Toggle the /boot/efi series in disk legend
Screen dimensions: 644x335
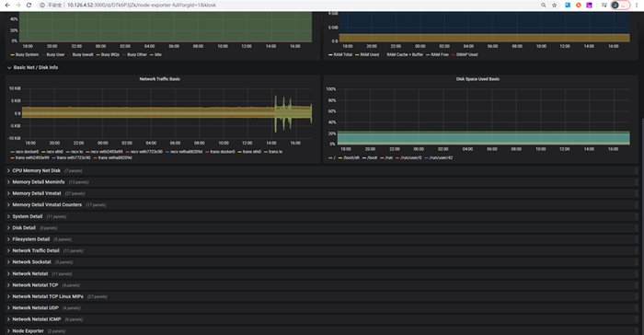coord(351,158)
